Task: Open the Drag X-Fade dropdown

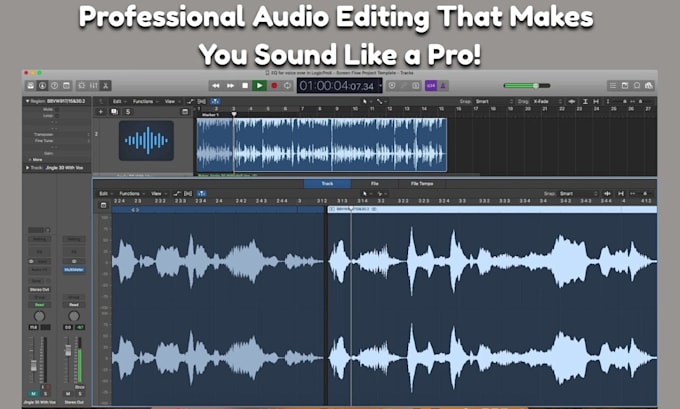Action: [547, 101]
